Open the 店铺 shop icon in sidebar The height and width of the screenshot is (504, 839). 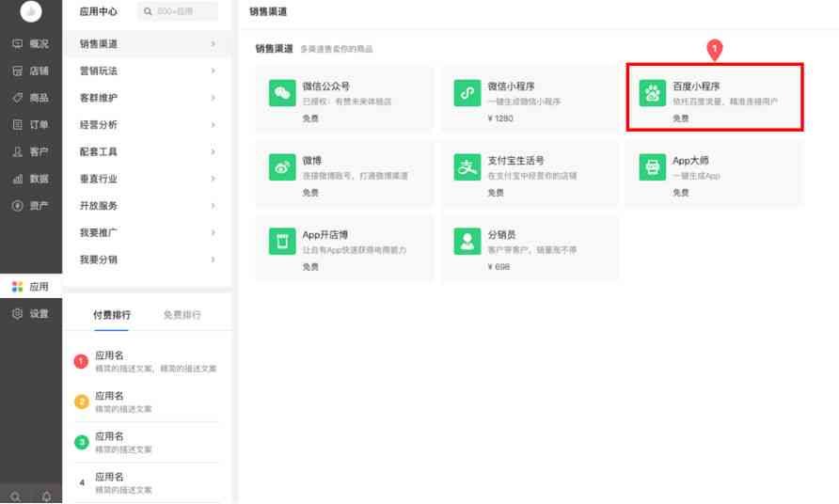(17, 71)
